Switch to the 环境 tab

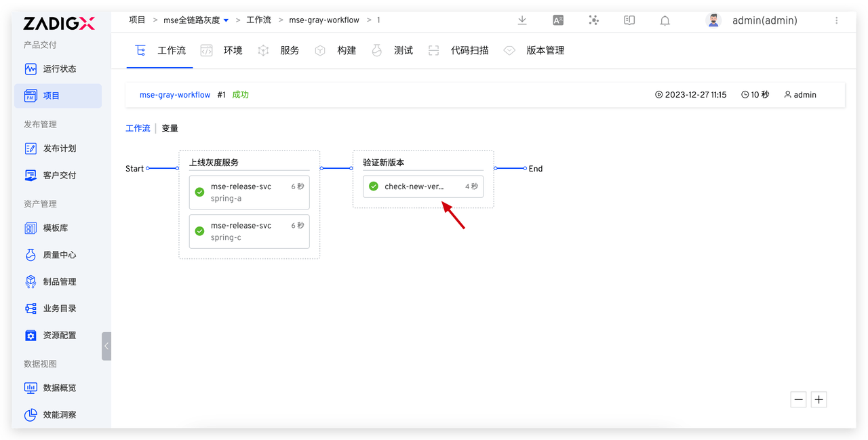coord(233,50)
